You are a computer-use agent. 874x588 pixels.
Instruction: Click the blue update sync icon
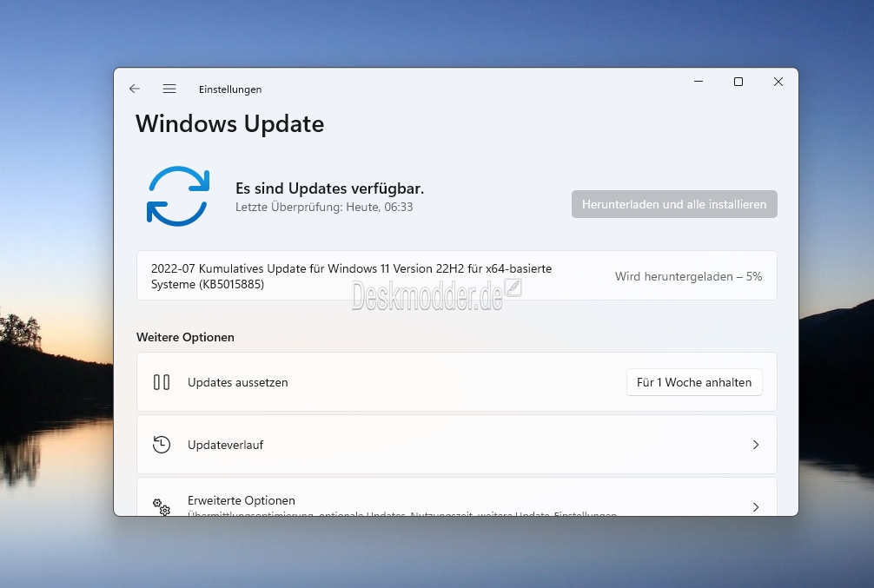178,196
